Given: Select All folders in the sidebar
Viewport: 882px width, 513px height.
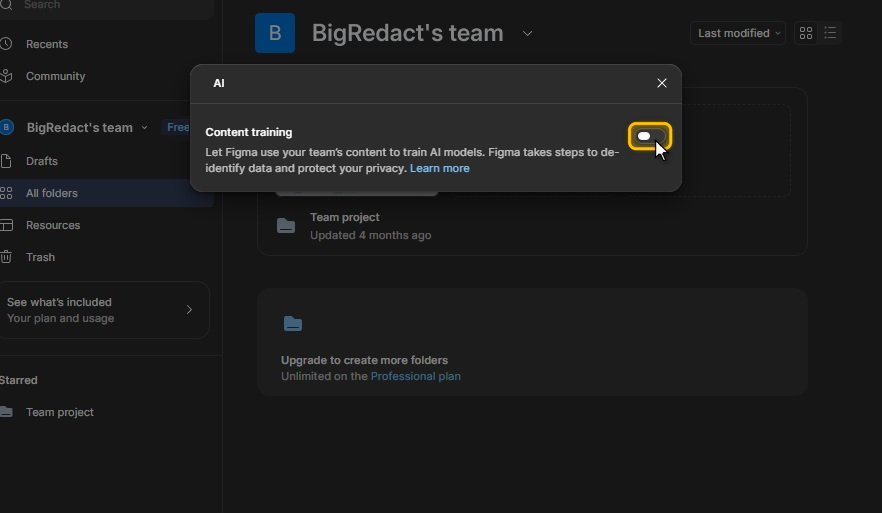Looking at the screenshot, I should pyautogui.click(x=105, y=193).
